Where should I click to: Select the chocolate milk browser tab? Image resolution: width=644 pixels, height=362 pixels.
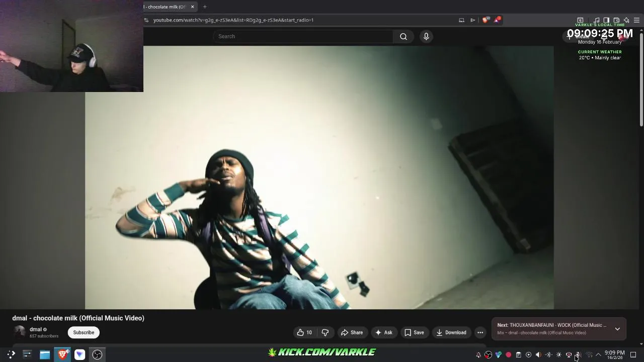click(x=166, y=7)
